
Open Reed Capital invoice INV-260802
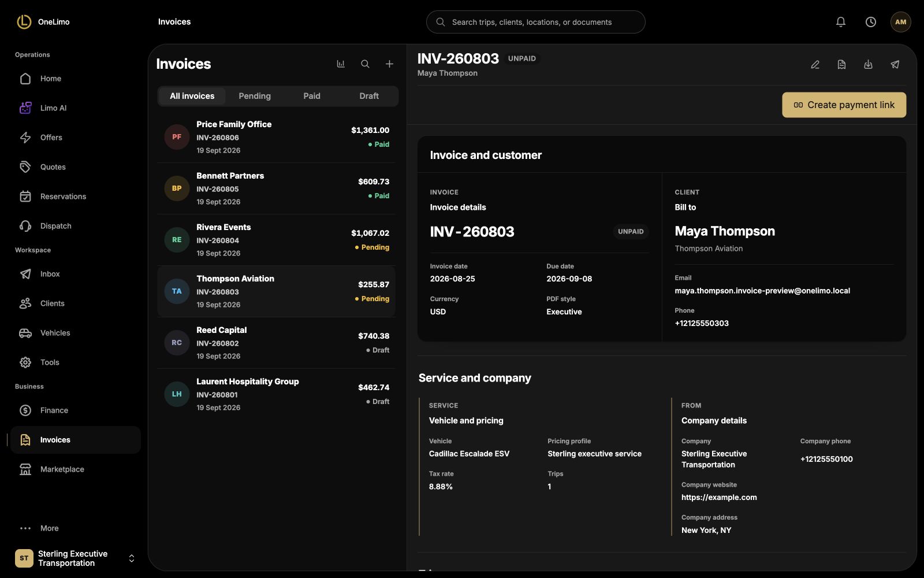(x=276, y=343)
